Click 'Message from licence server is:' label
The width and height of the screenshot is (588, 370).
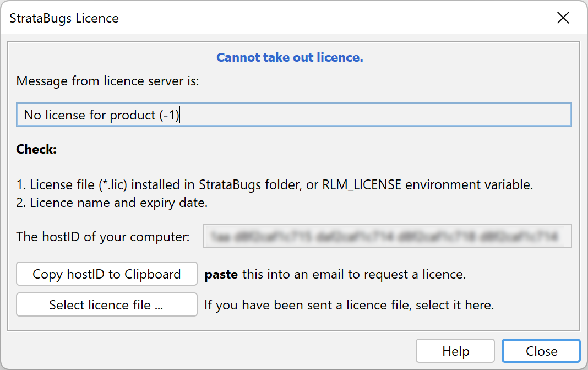click(107, 81)
